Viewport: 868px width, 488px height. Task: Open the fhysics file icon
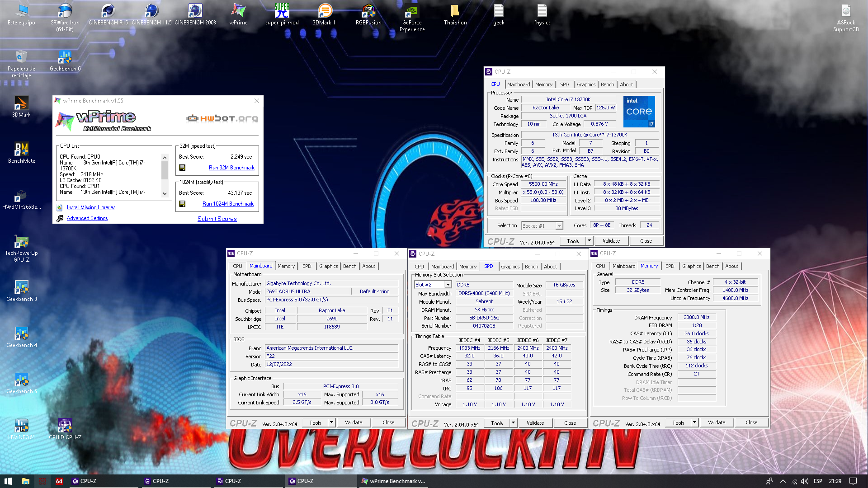coord(542,14)
